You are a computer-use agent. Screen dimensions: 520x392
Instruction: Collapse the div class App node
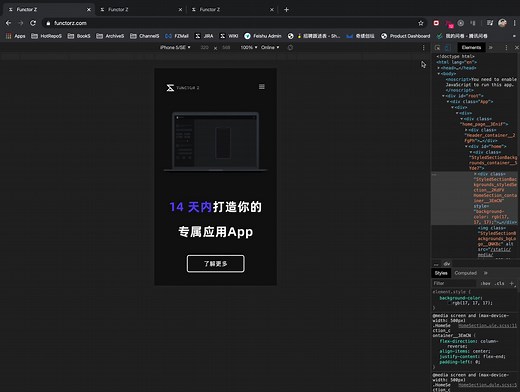click(448, 102)
